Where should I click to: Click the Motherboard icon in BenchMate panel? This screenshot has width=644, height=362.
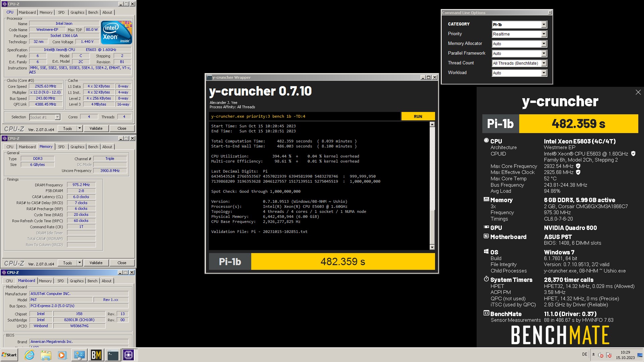(x=486, y=236)
